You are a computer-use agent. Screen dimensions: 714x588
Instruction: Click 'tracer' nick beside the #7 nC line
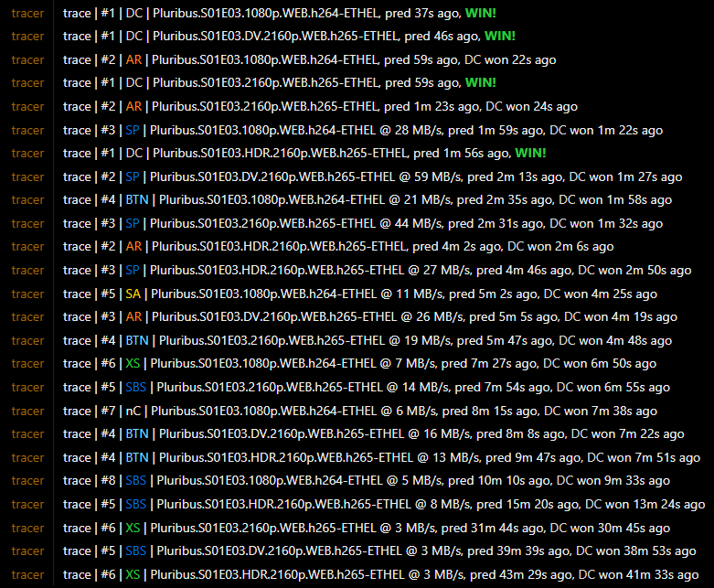coord(27,411)
